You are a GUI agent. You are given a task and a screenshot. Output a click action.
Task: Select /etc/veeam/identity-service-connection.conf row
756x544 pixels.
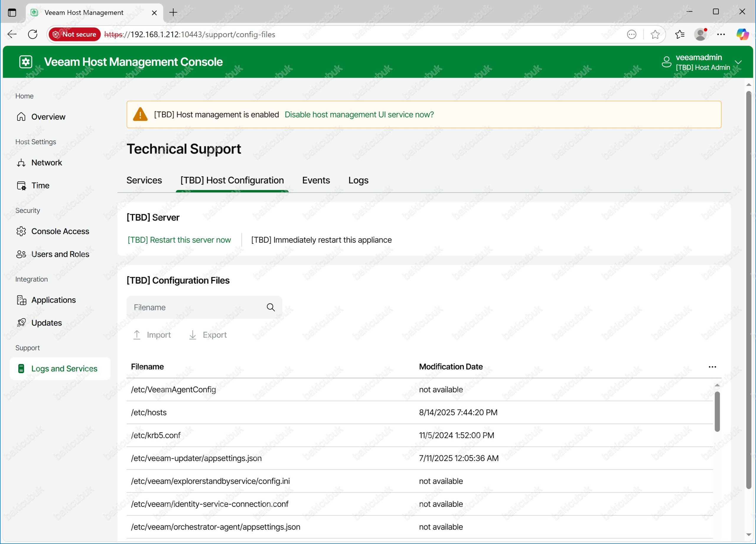pos(419,504)
